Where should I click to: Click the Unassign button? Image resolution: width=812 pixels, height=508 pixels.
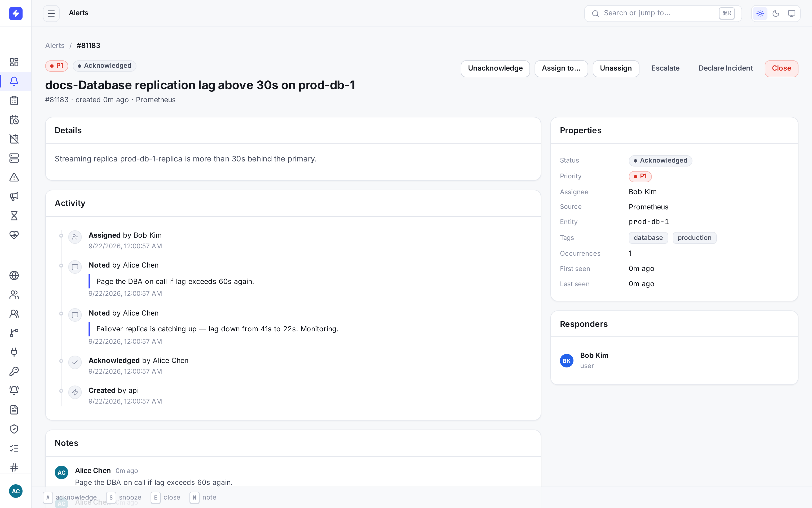pos(616,69)
